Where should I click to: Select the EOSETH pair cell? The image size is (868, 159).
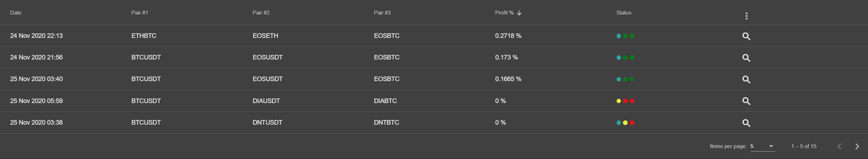pos(265,36)
